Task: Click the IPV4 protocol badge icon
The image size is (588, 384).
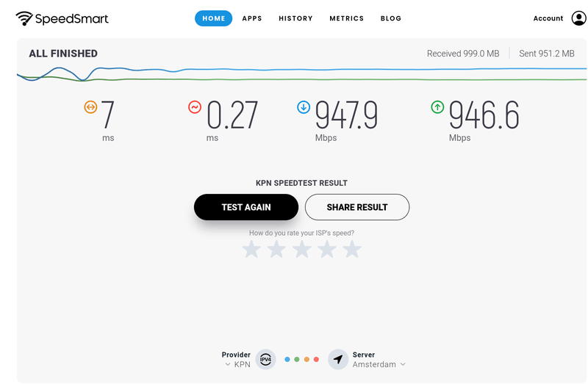Action: [265, 360]
